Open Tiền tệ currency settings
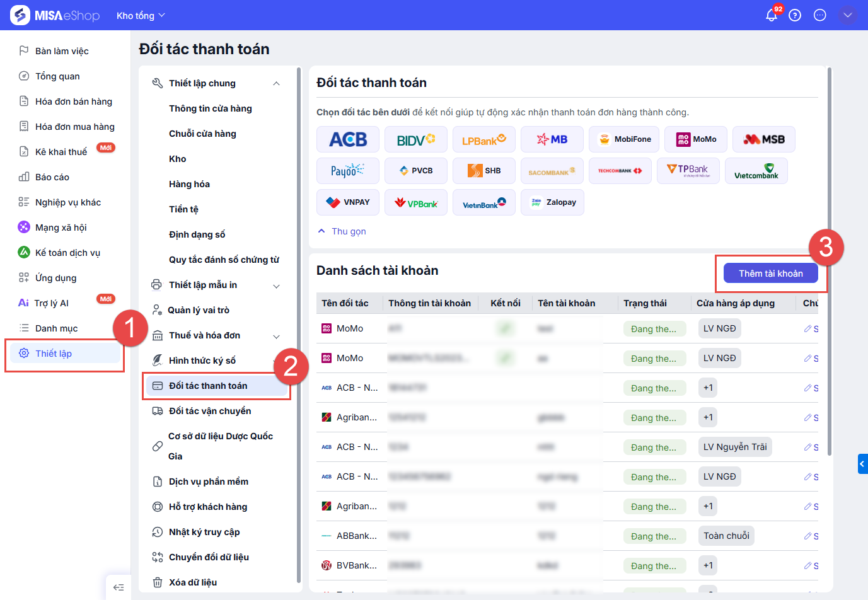This screenshot has width=868, height=600. click(x=183, y=209)
